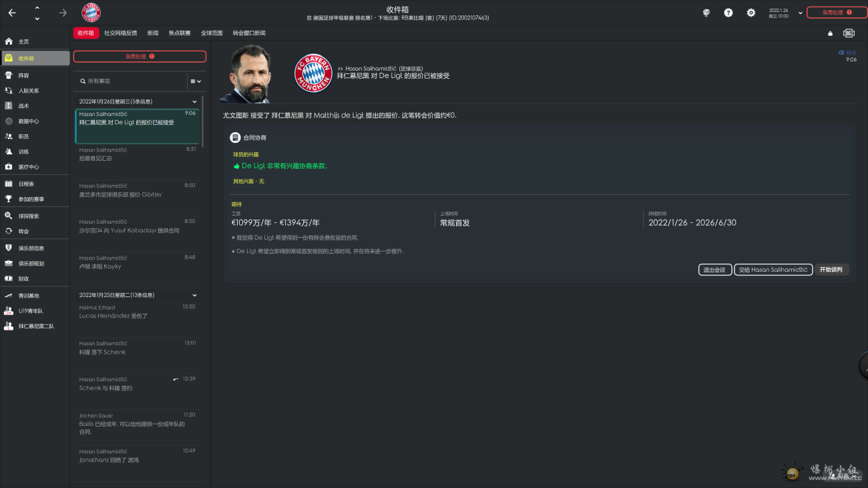Select the 招募意见汇总 message
The width and height of the screenshot is (868, 488).
coord(137,162)
